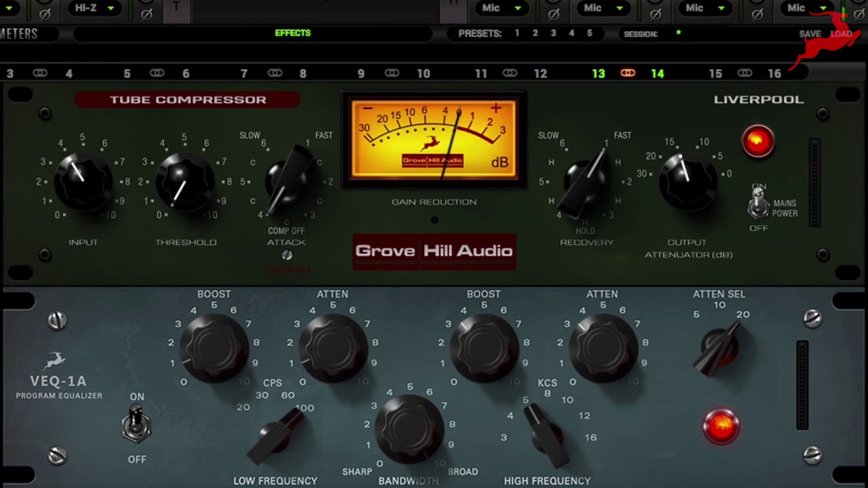The width and height of the screenshot is (868, 488).
Task: Click the compressor red power indicator lamp
Action: (758, 142)
